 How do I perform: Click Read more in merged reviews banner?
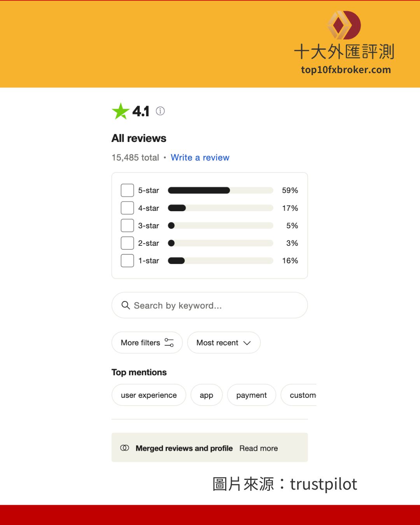pos(259,448)
